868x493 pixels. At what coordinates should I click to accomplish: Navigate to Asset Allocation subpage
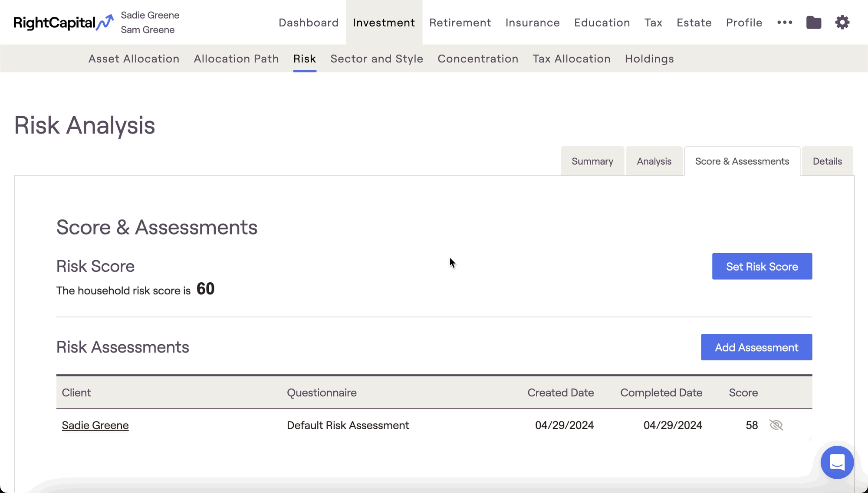click(134, 59)
